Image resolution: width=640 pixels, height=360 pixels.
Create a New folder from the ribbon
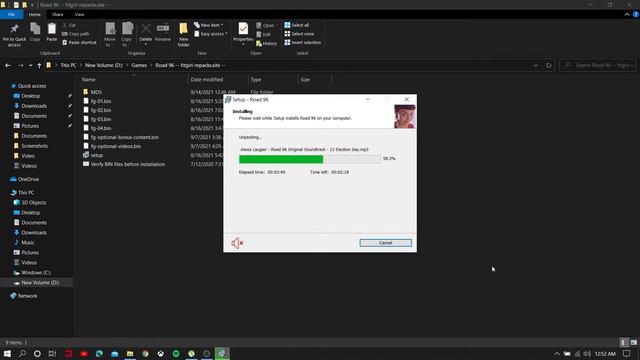pyautogui.click(x=183, y=35)
